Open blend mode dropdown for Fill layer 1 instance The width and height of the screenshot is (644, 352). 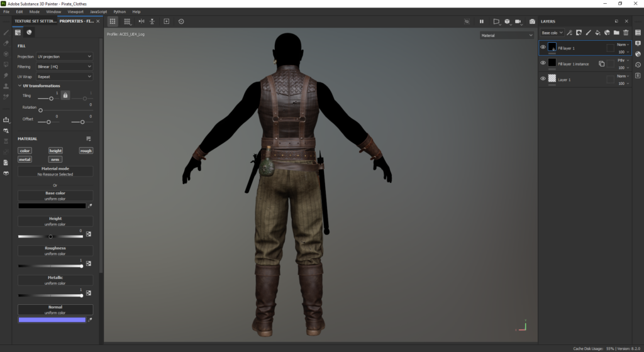point(623,60)
